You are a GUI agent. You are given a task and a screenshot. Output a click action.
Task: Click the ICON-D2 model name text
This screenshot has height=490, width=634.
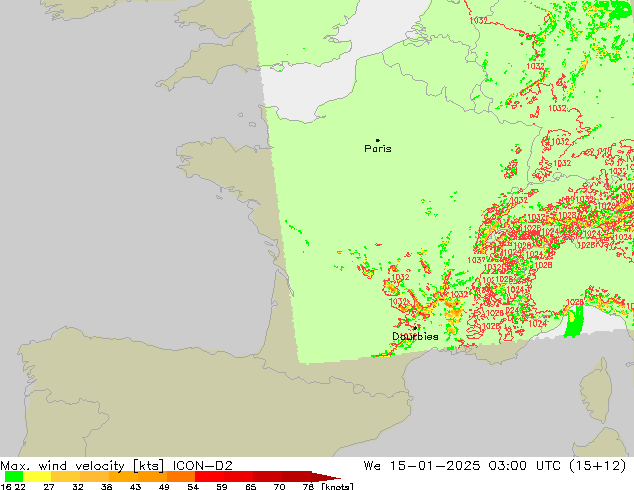pyautogui.click(x=203, y=466)
